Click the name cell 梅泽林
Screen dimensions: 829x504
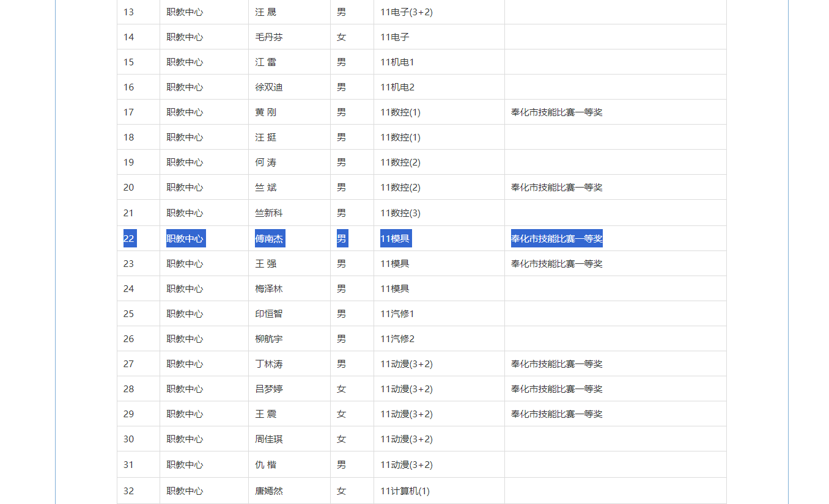[269, 289]
